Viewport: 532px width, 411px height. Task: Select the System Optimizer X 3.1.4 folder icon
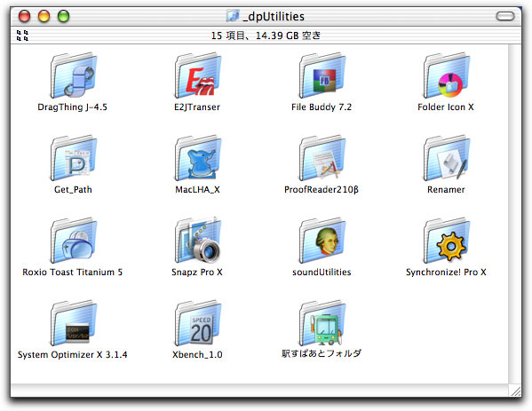tap(74, 323)
